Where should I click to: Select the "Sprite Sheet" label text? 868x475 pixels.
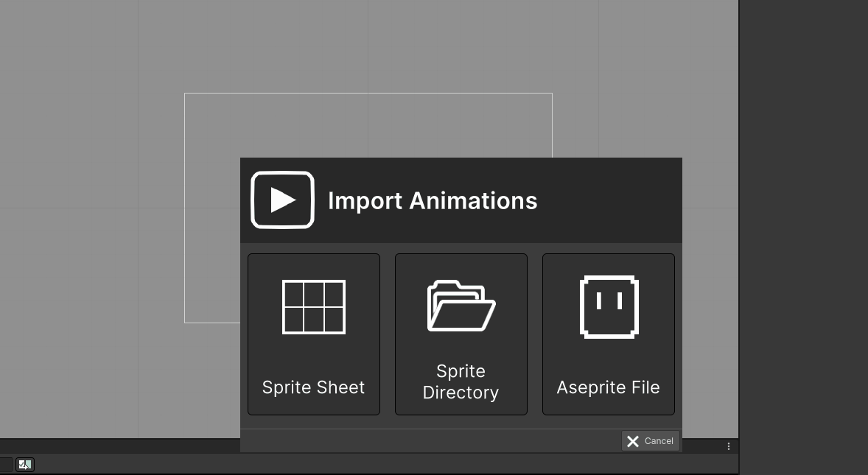click(x=313, y=387)
